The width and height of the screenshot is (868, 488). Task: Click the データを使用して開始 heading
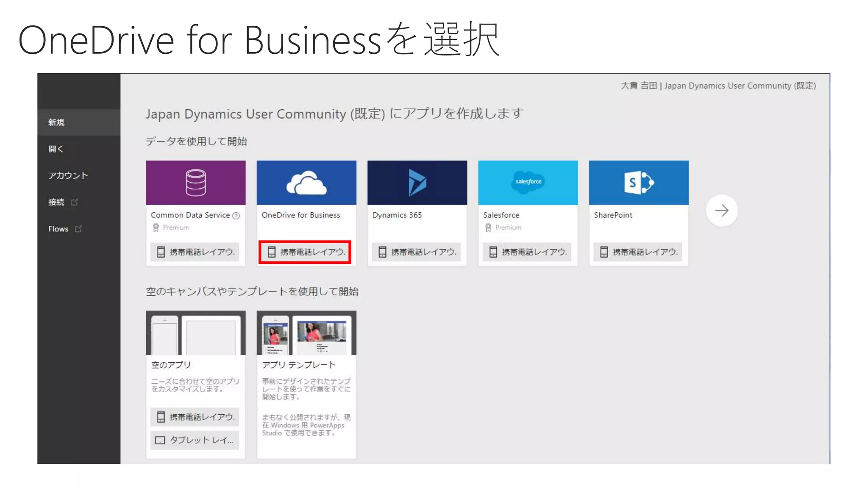[x=197, y=141]
